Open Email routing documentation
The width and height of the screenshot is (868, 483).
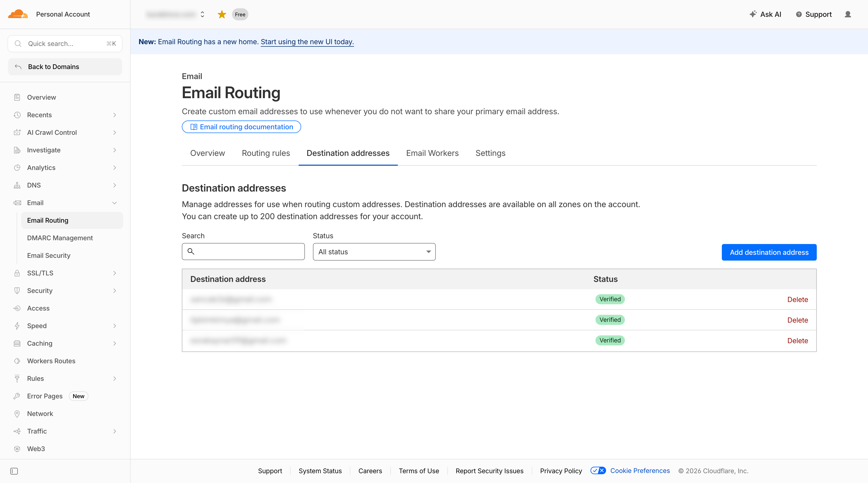[241, 127]
